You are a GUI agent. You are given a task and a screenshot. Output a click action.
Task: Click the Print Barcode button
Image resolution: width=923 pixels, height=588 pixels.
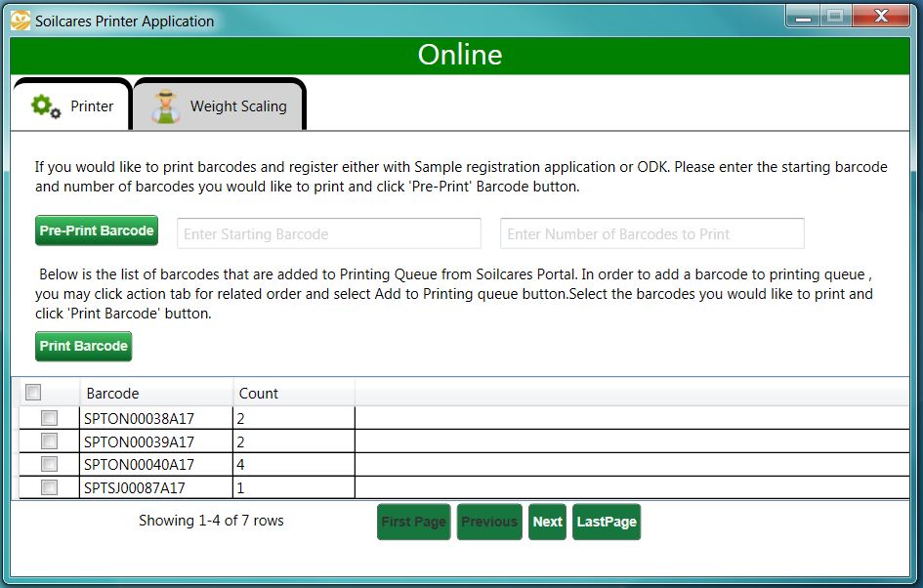[x=84, y=346]
